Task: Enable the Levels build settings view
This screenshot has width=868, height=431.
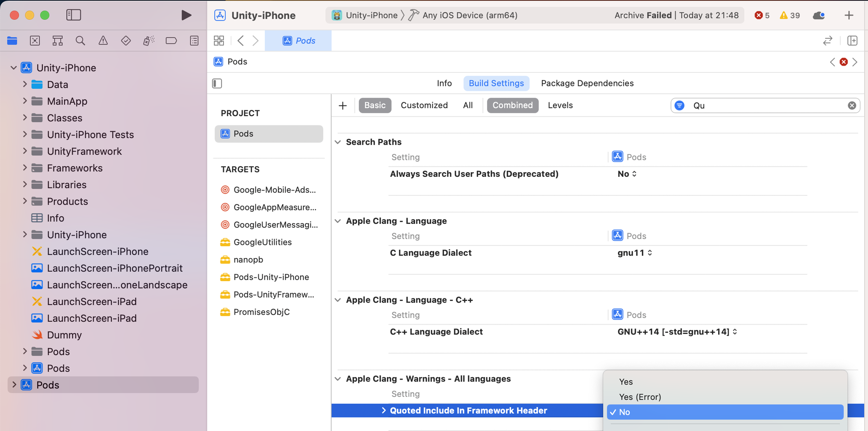Action: point(560,105)
